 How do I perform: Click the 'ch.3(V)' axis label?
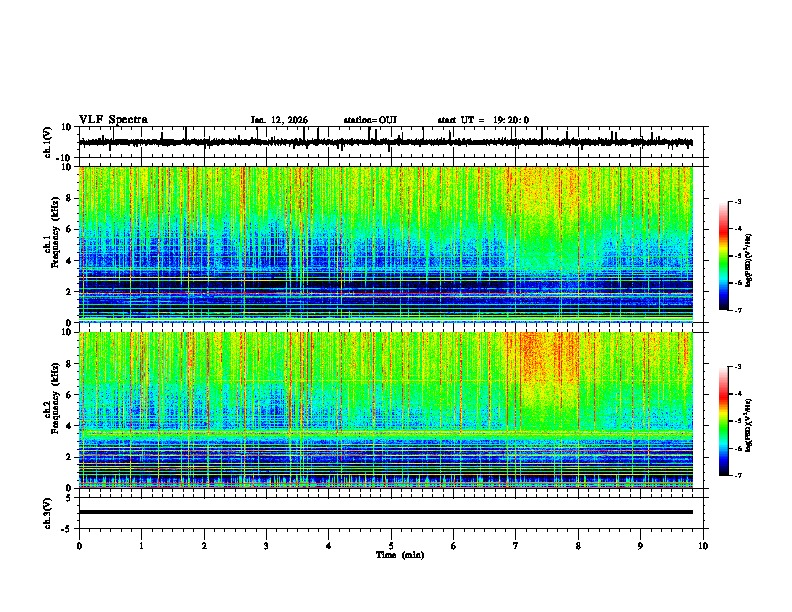[x=48, y=513]
